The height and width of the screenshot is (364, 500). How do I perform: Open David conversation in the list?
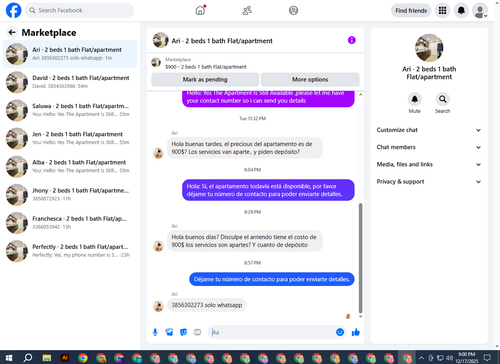pos(70,82)
